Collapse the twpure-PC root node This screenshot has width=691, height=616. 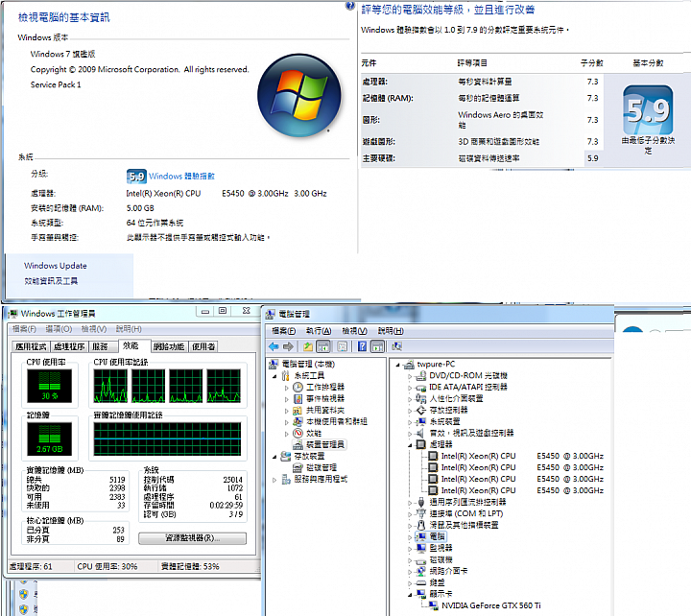397,365
